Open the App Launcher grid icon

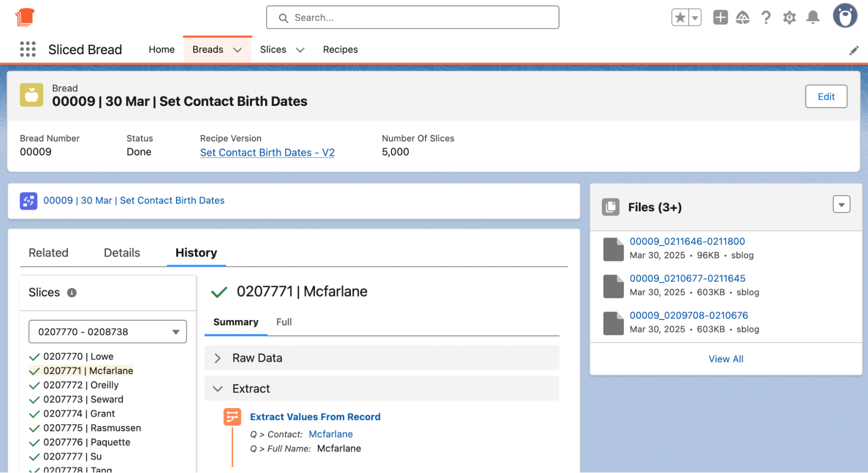(28, 49)
